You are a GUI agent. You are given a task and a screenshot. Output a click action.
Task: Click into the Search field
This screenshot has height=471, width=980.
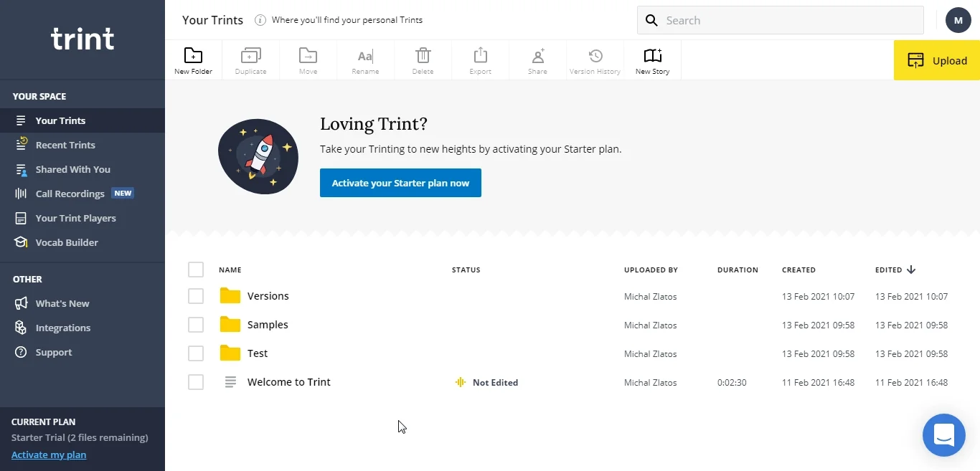pyautogui.click(x=781, y=20)
